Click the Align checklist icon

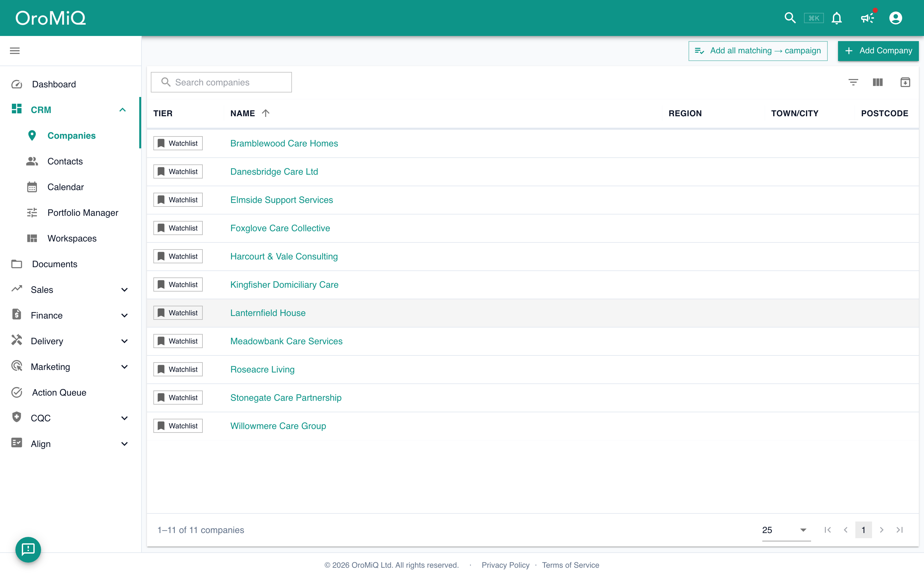[x=16, y=443]
